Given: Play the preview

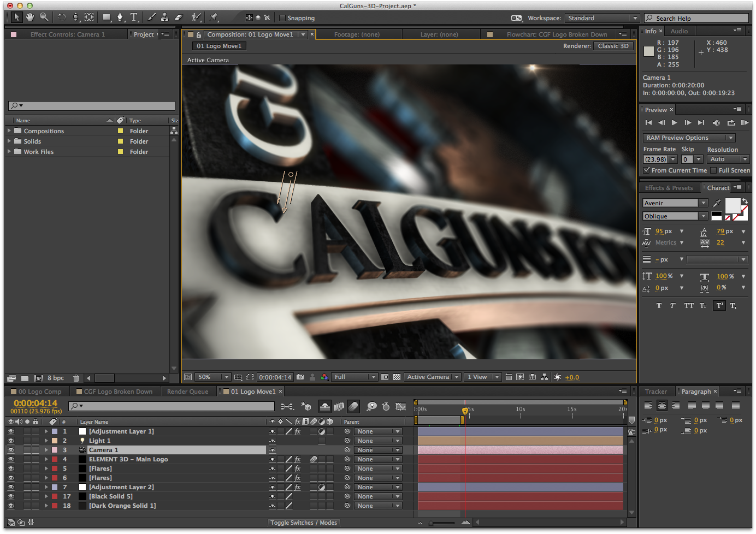Looking at the screenshot, I should pyautogui.click(x=675, y=123).
